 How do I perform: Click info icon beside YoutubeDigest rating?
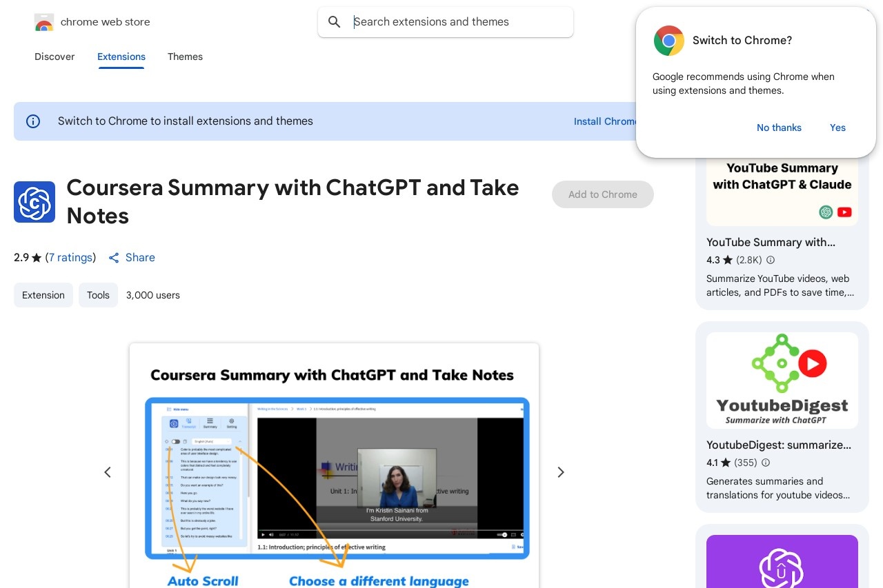766,463
